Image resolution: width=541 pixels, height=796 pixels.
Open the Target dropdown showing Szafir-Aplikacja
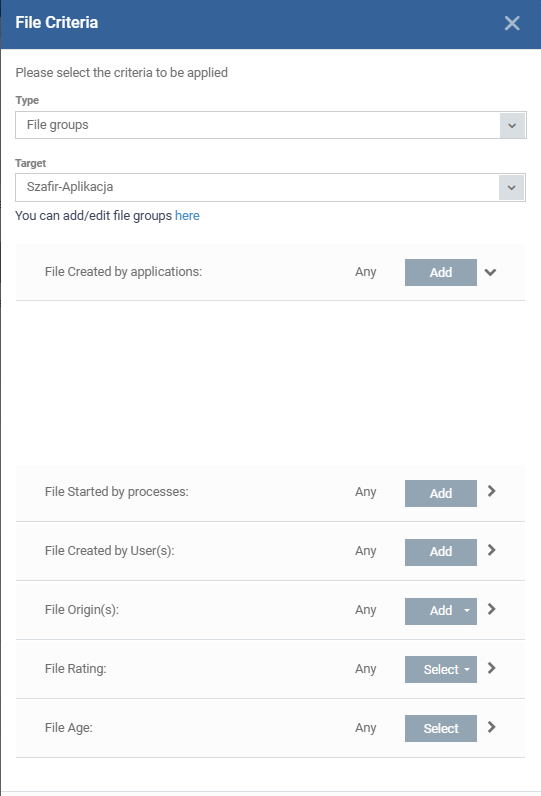tap(270, 187)
